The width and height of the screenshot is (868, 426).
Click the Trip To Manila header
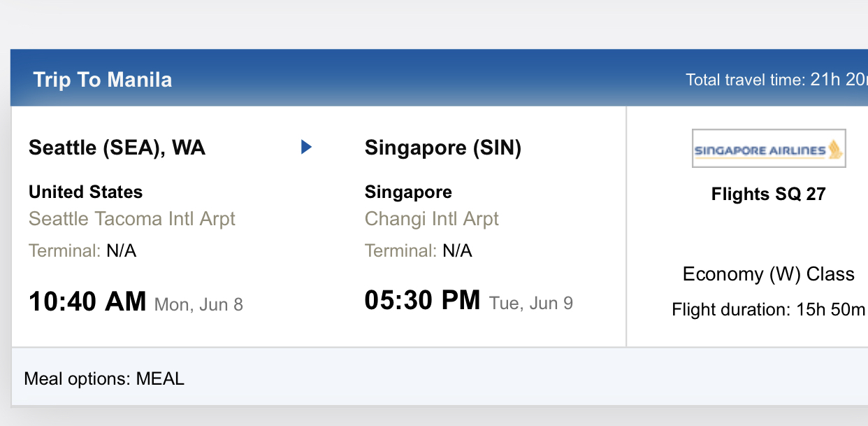click(102, 80)
